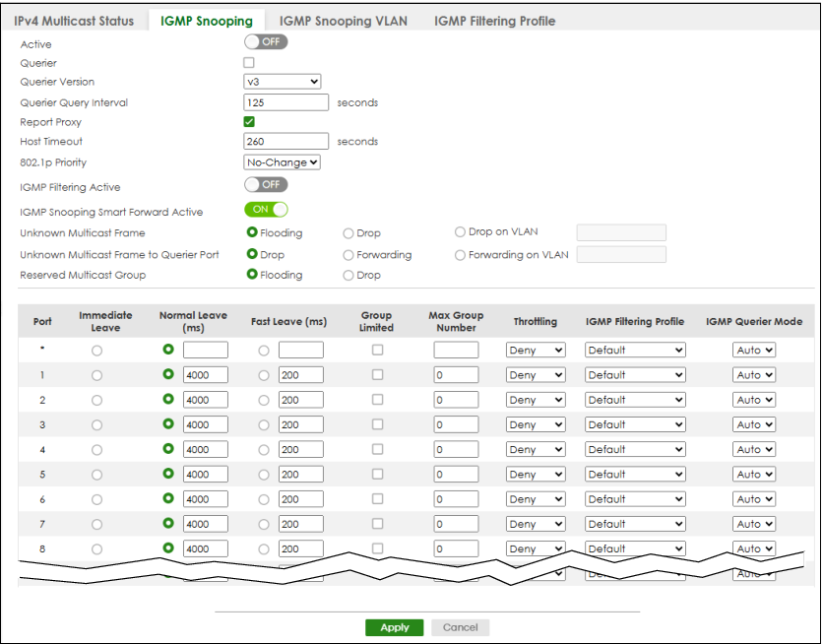Open IGMP Querier Mode dropdown for port 5

[x=754, y=475]
